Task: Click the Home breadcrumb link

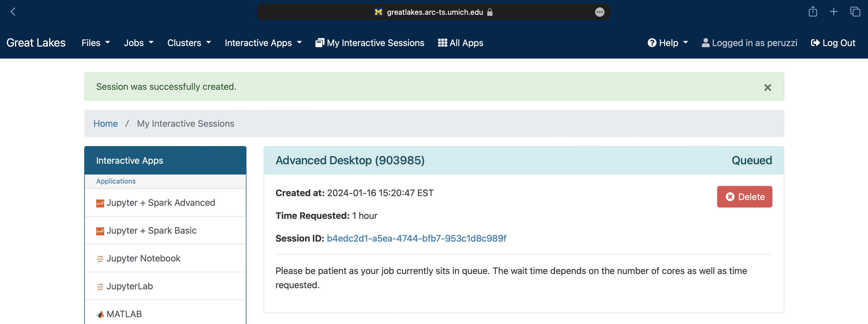Action: [x=106, y=123]
